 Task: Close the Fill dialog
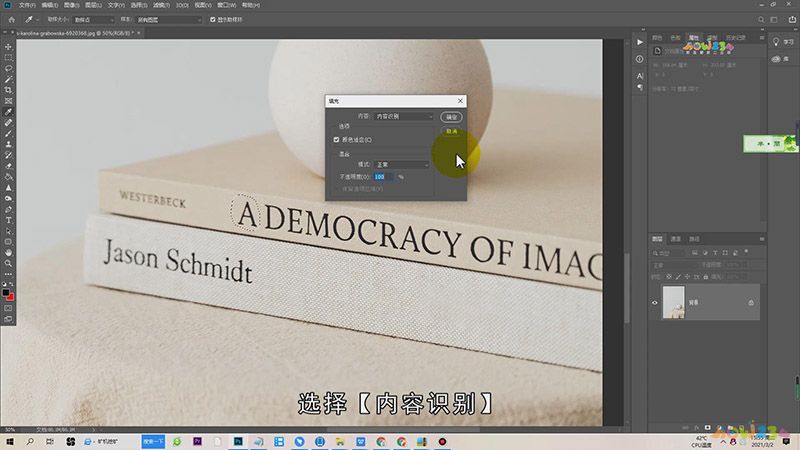(x=460, y=101)
